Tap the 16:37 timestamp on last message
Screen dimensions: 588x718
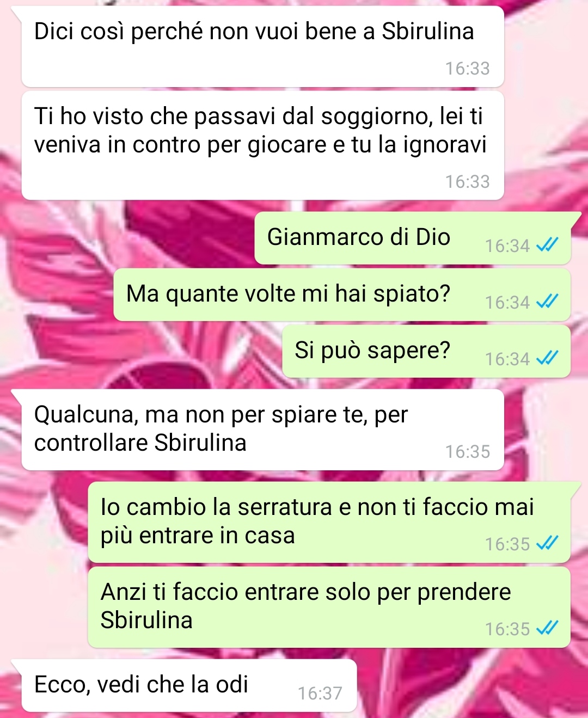(320, 693)
